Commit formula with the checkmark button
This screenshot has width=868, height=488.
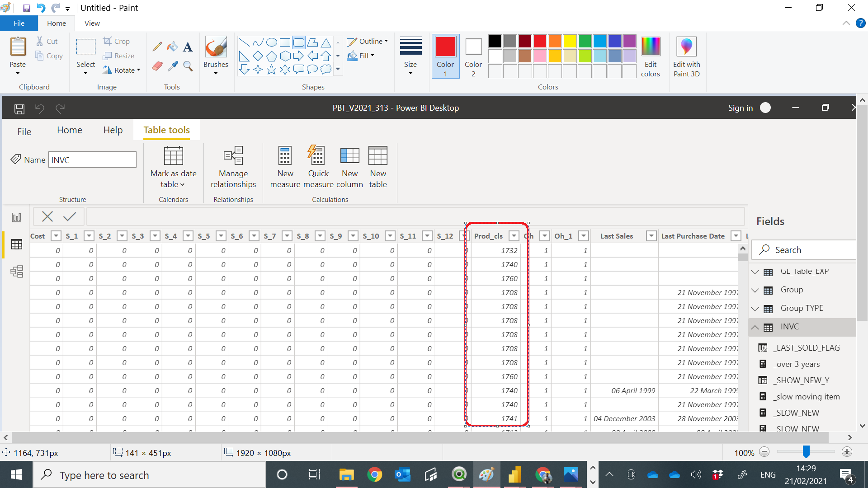70,216
